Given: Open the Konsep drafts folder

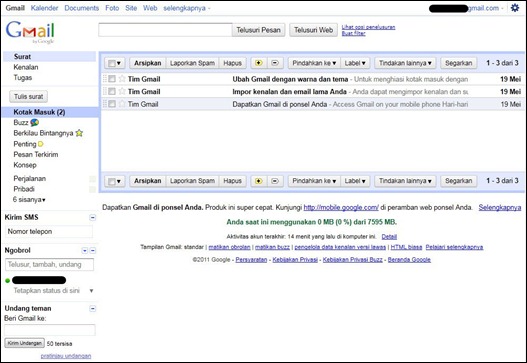Looking at the screenshot, I should coord(25,165).
